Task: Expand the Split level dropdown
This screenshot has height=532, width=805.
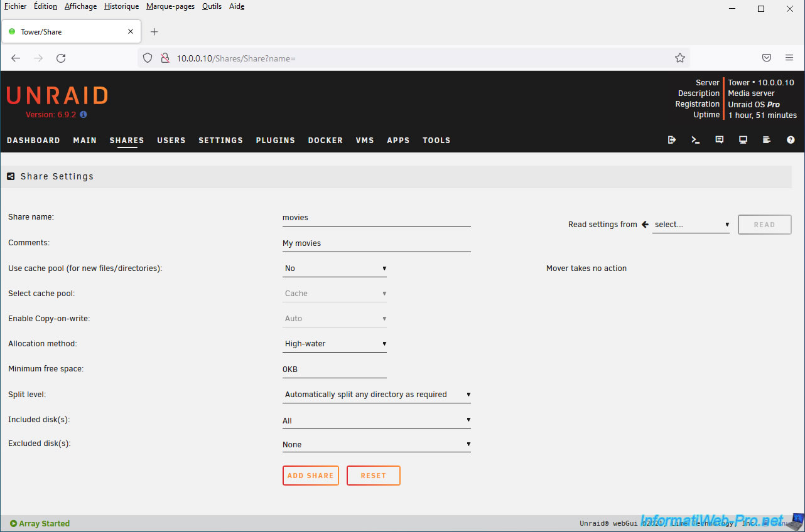Action: click(x=376, y=395)
